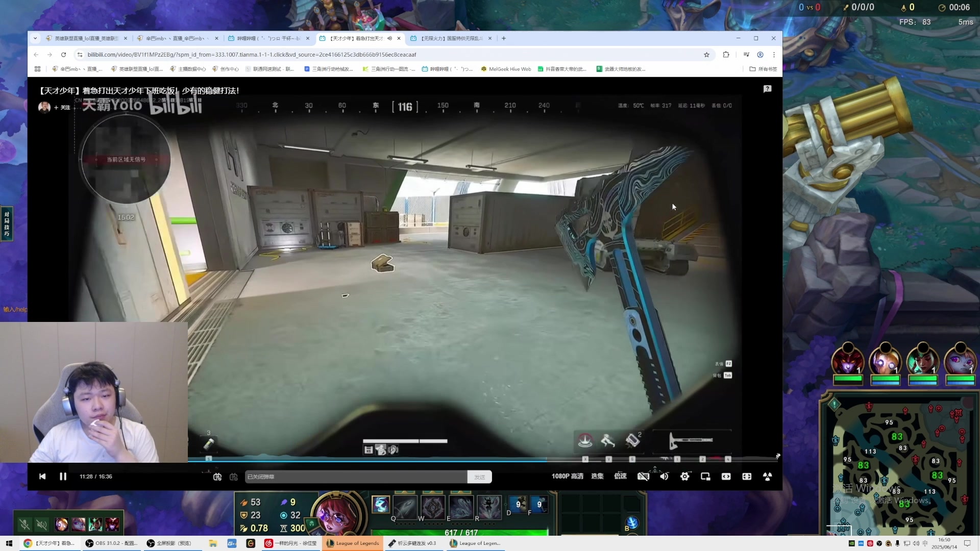Open NetEase music 一样的月光 taskbar item
The image size is (980, 551).
click(291, 543)
